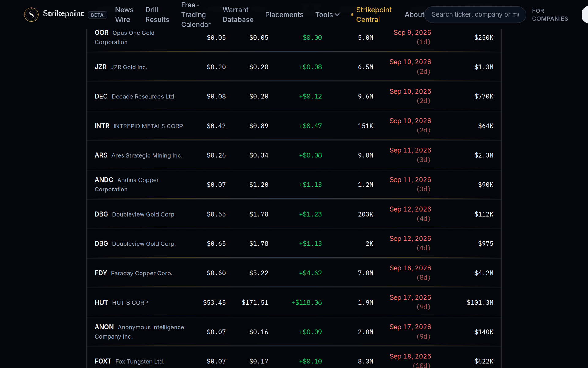Click the +$118.06 gain value
The width and height of the screenshot is (588, 368).
coord(307,302)
